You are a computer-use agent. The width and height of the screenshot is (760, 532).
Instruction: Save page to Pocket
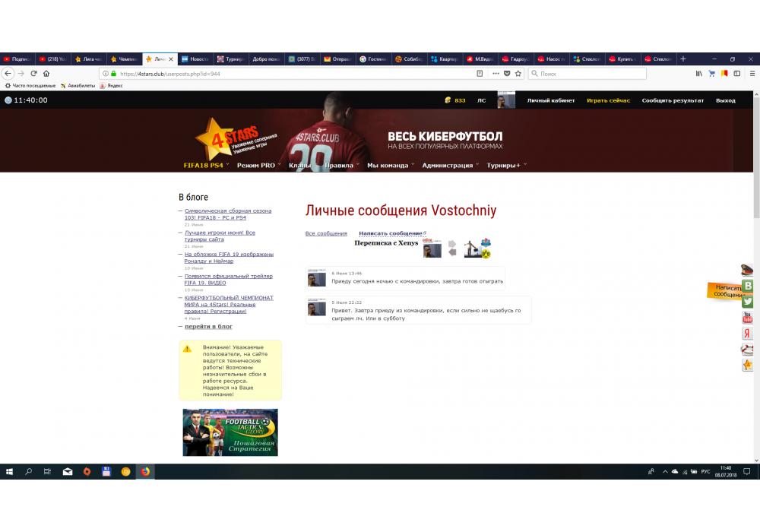[x=507, y=74]
